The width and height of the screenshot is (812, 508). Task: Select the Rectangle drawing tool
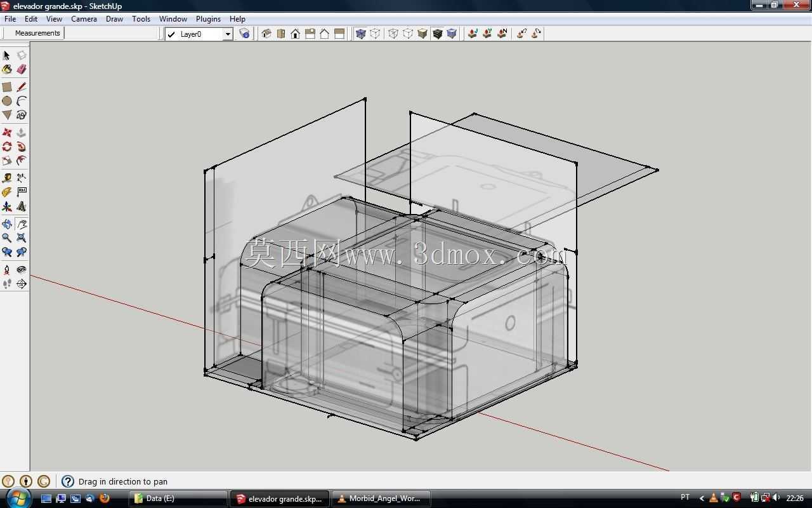coord(7,87)
